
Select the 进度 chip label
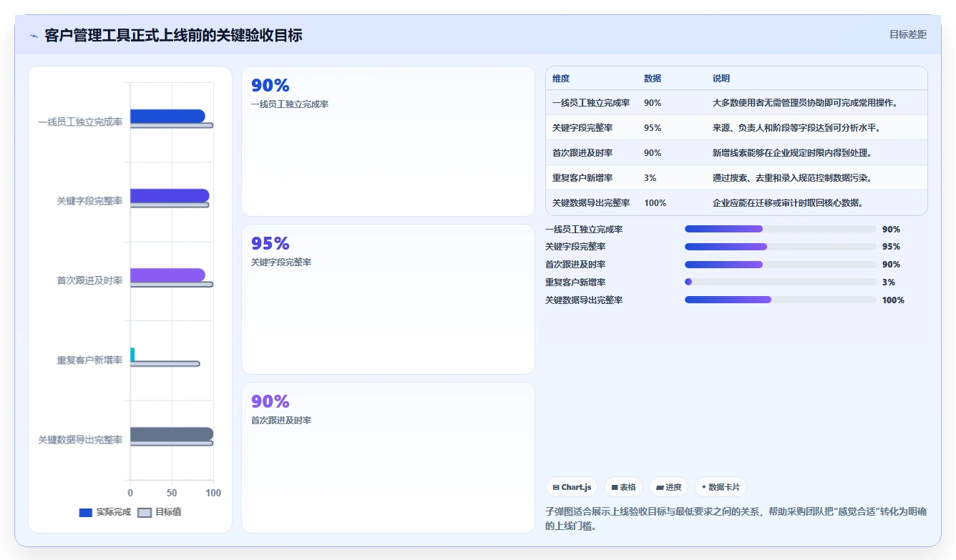click(673, 487)
